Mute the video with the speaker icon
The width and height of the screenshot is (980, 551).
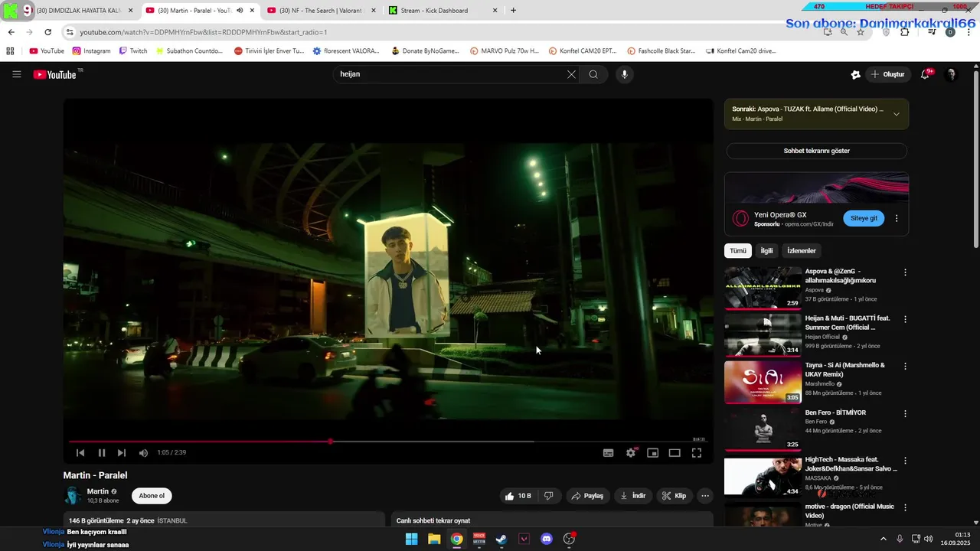(143, 452)
